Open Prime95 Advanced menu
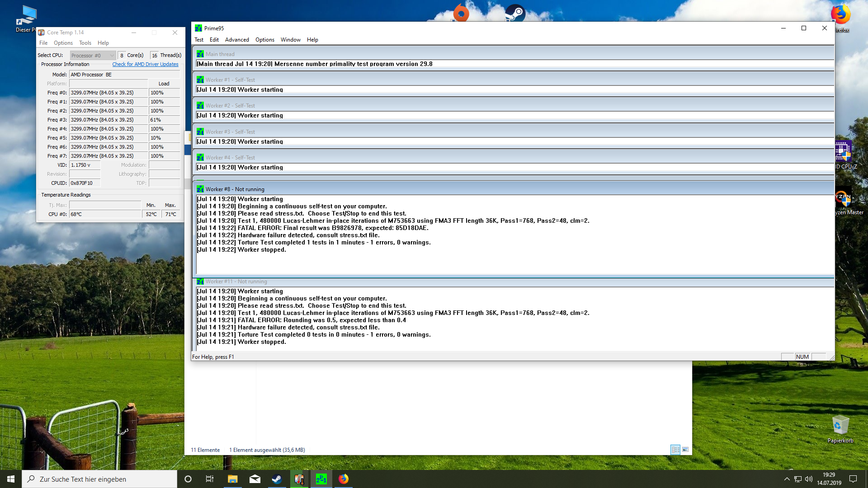This screenshot has width=868, height=488. point(237,40)
